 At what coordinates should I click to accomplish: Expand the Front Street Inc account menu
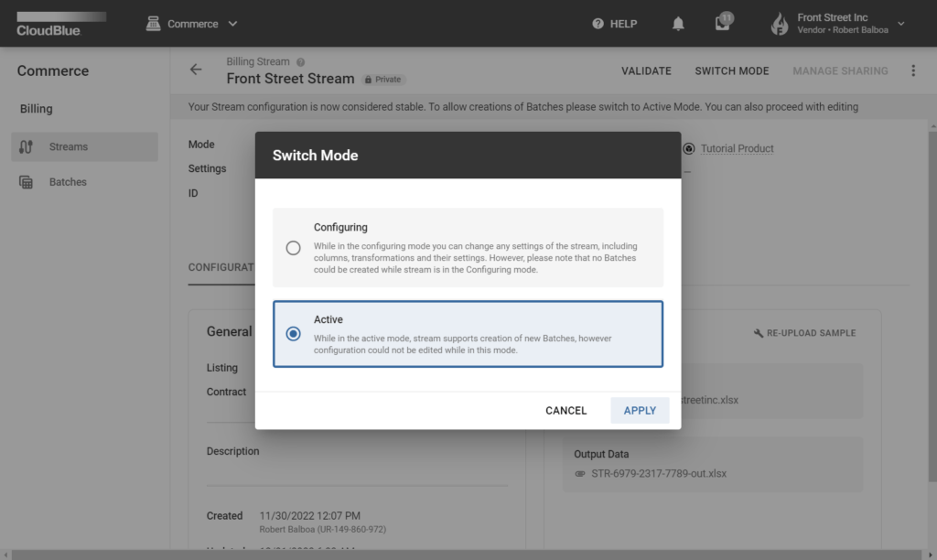click(901, 24)
